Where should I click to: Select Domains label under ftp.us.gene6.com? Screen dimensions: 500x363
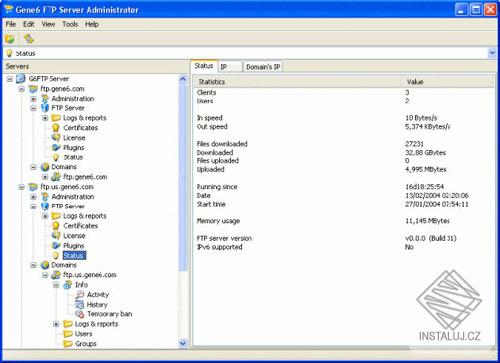click(64, 265)
